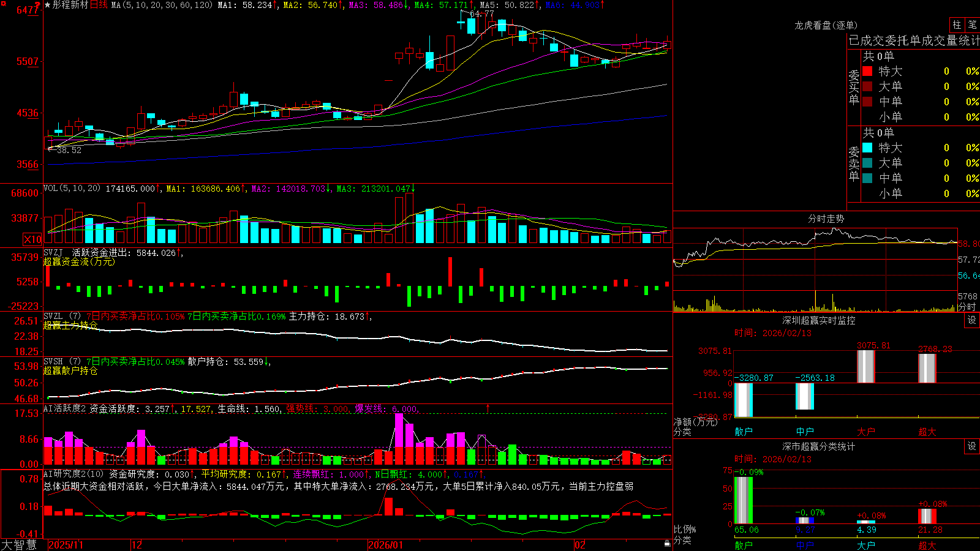Click the 深圳超赢实时监控 panel title

(x=819, y=320)
